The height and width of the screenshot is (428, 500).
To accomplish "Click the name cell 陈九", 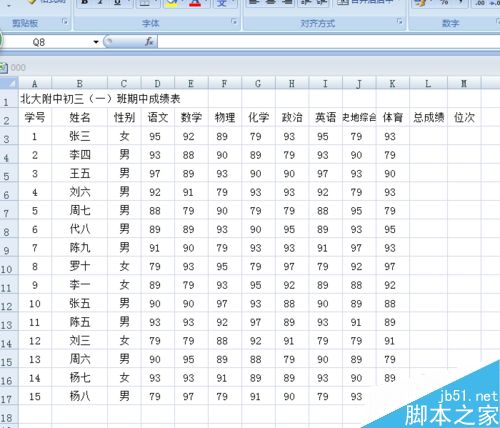I will 80,248.
